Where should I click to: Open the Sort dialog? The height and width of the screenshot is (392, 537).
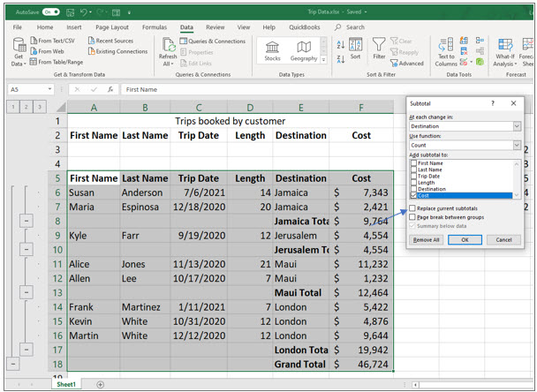[355, 49]
